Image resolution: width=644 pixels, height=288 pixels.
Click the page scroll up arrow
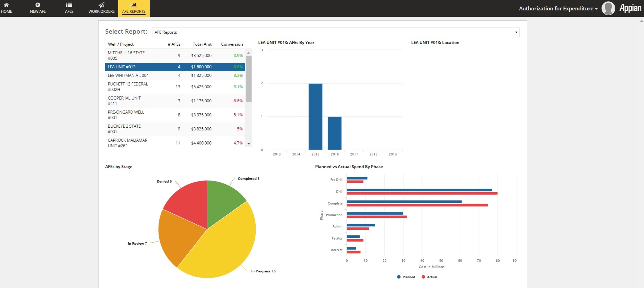[641, 21]
